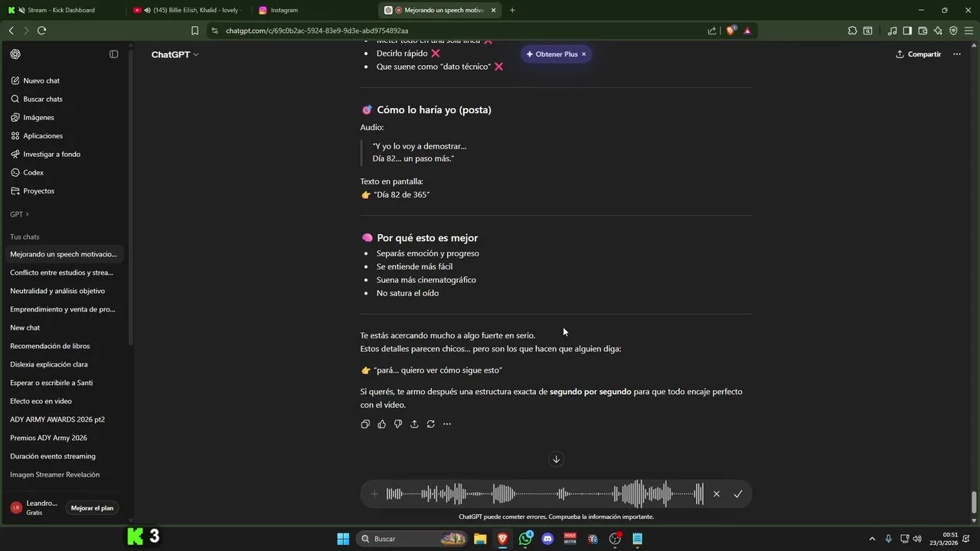Switch to the Billie Eilish, Khalid YouTube tab
The height and width of the screenshot is (551, 980).
pos(188,10)
